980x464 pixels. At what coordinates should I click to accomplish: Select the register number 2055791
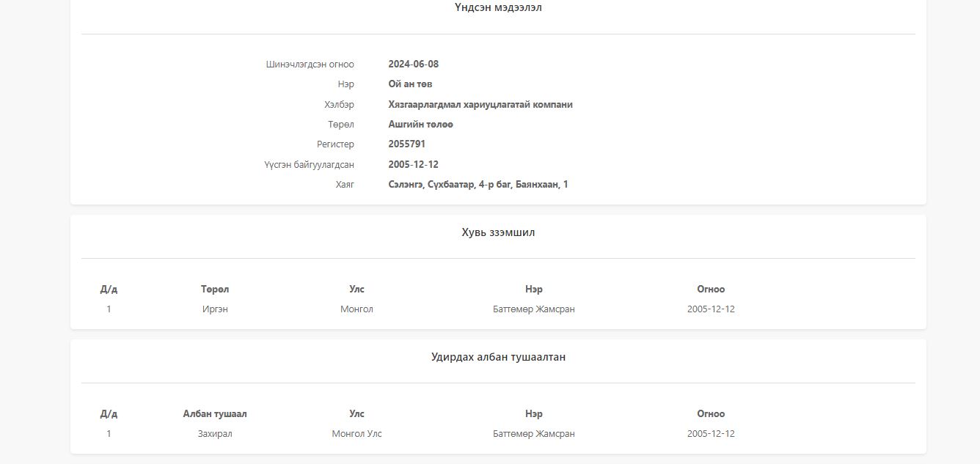point(406,144)
